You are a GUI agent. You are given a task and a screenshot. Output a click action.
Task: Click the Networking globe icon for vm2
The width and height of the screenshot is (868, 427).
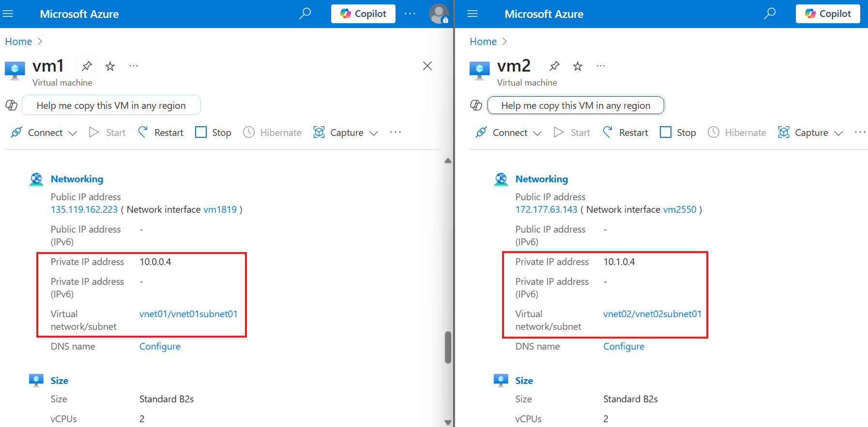pyautogui.click(x=501, y=179)
